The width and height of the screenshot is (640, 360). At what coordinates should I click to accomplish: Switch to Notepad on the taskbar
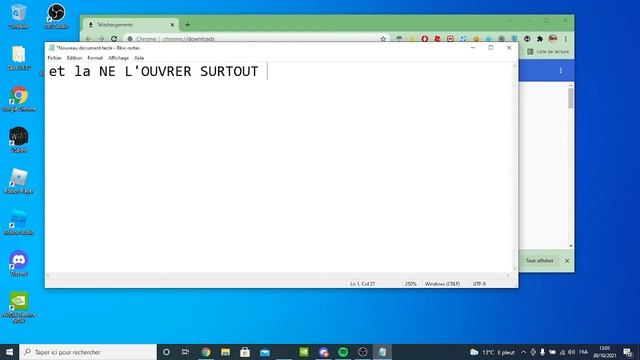pyautogui.click(x=382, y=352)
